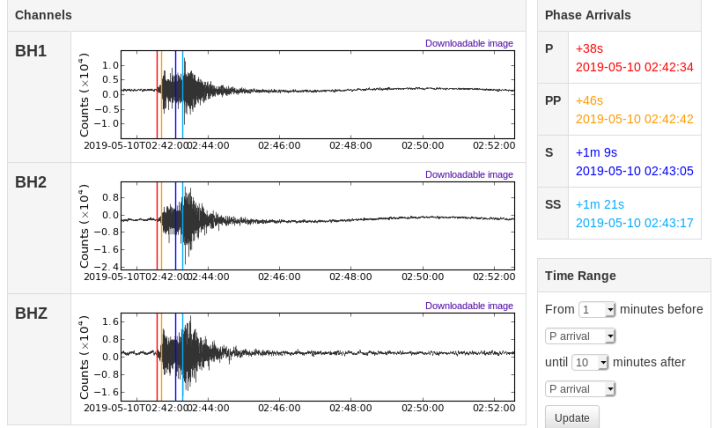Select the PP phase +46s entry

coord(590,101)
